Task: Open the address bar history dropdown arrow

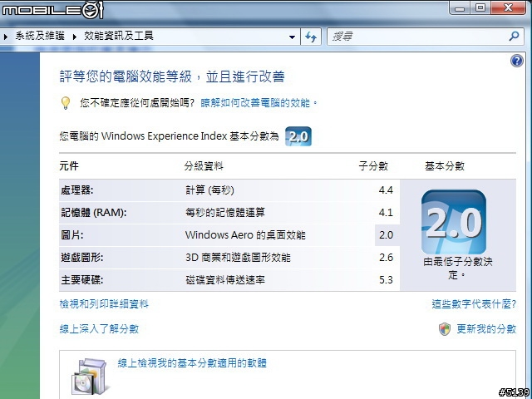Action: [x=292, y=37]
